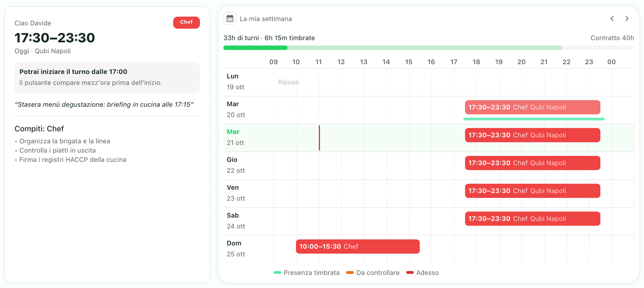Select the Ven 23 ott day label
The width and height of the screenshot is (644, 288).
coord(236,193)
